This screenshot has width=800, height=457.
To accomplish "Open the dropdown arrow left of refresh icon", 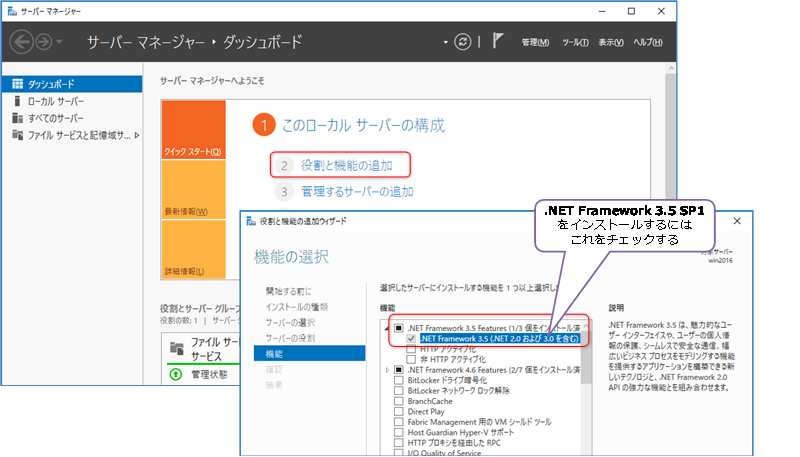I will point(445,42).
